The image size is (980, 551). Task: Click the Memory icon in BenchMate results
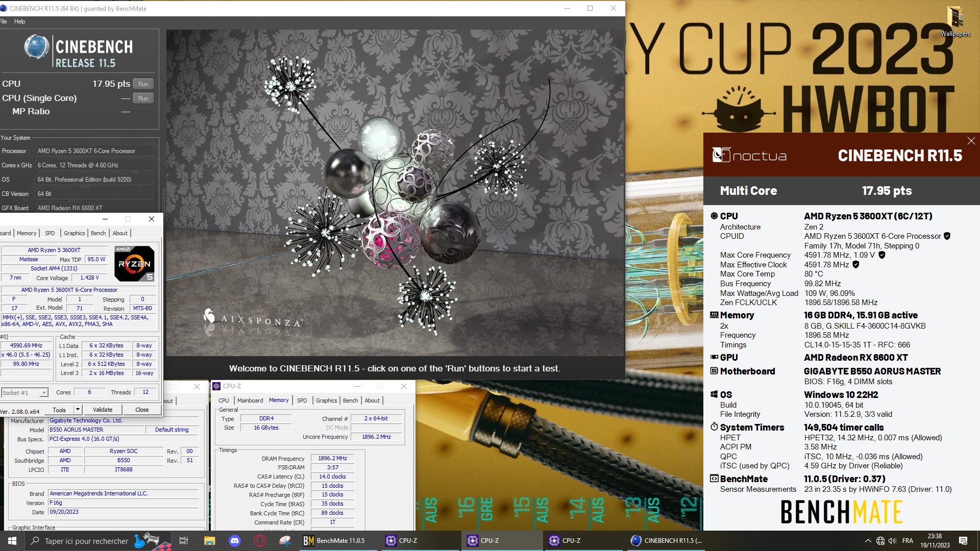(x=714, y=315)
